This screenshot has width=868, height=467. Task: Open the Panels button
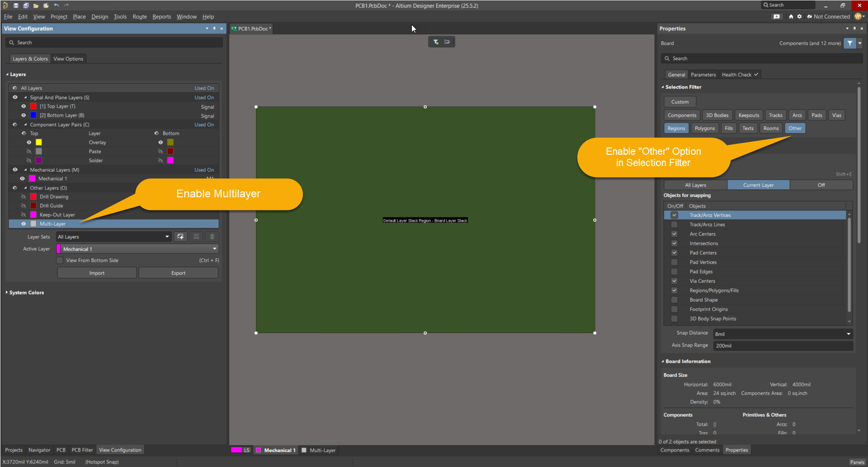pyautogui.click(x=857, y=462)
